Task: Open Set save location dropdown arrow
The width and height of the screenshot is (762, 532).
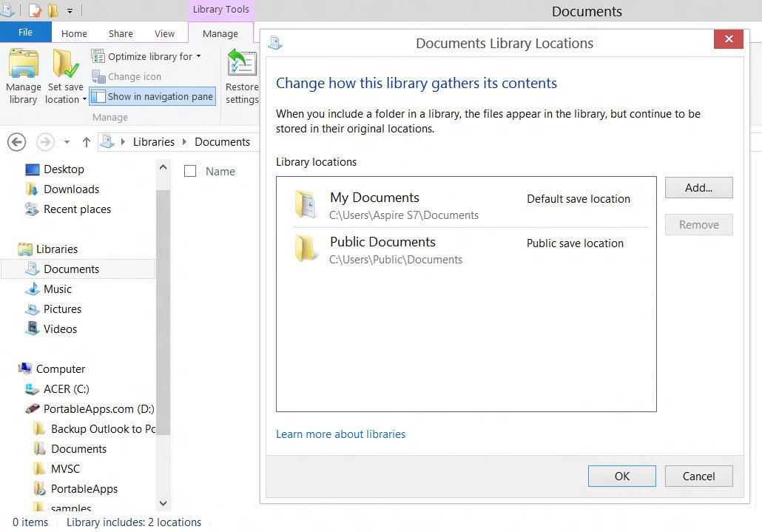Action: [84, 100]
